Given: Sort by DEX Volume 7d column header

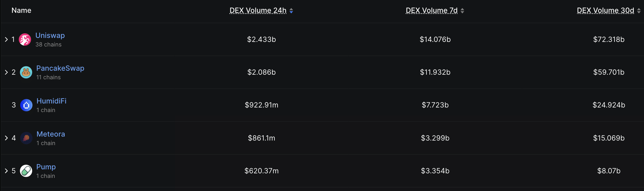Looking at the screenshot, I should (x=431, y=11).
